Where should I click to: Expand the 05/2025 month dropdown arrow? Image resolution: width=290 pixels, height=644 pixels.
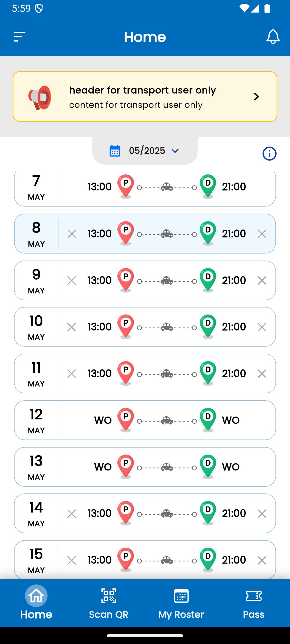point(175,151)
